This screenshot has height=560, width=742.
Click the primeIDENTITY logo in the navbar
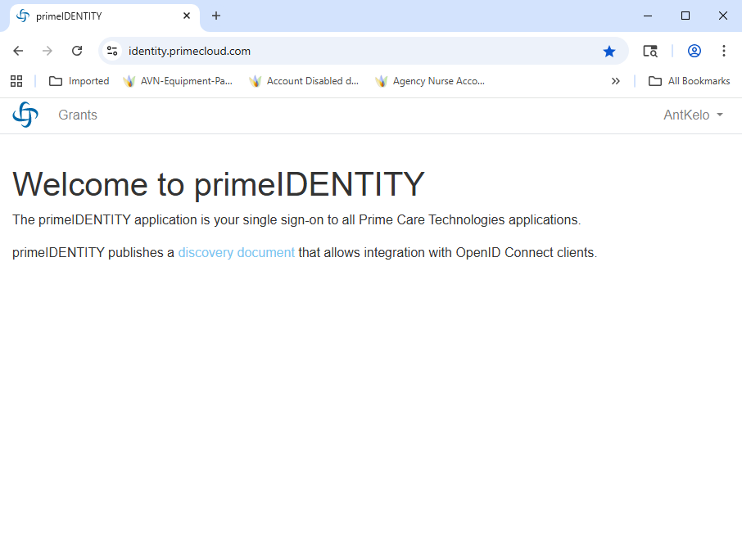tap(25, 115)
